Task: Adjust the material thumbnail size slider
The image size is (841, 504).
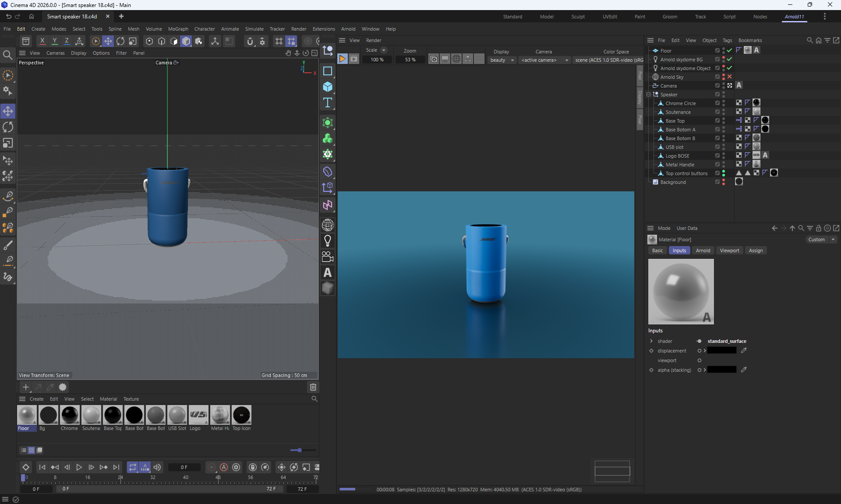Action: [299, 450]
